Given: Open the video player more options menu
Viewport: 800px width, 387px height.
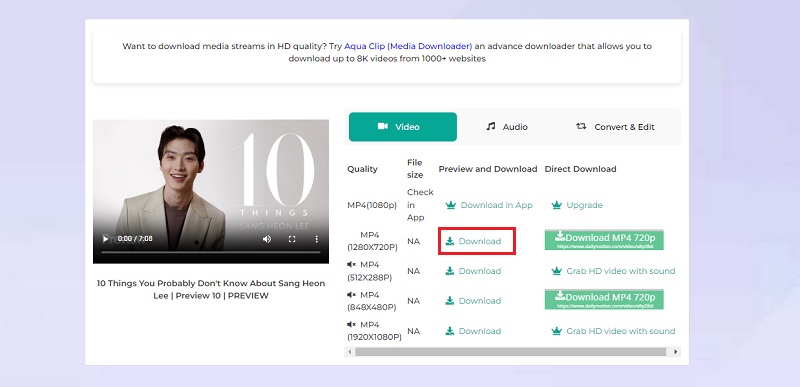Looking at the screenshot, I should (x=316, y=239).
